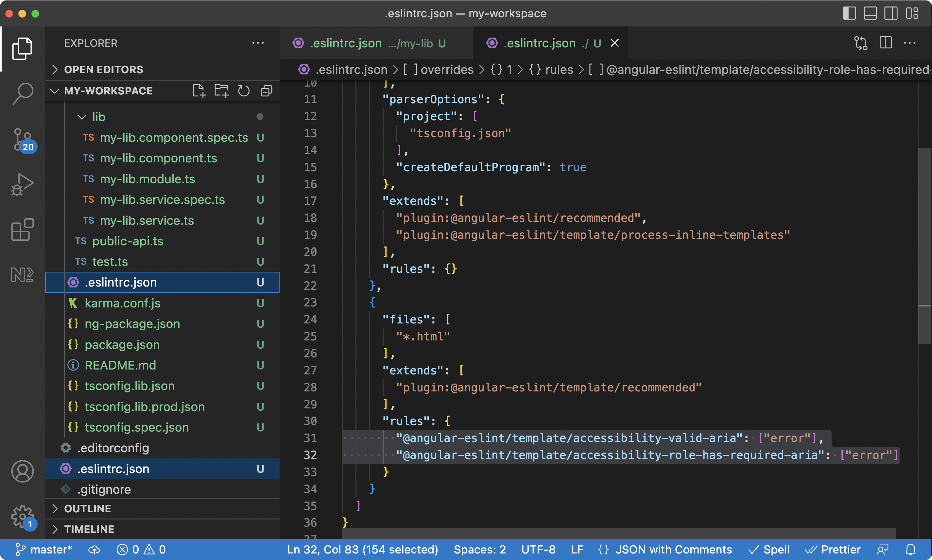Open the Extensions view
The height and width of the screenshot is (560, 932).
22,229
